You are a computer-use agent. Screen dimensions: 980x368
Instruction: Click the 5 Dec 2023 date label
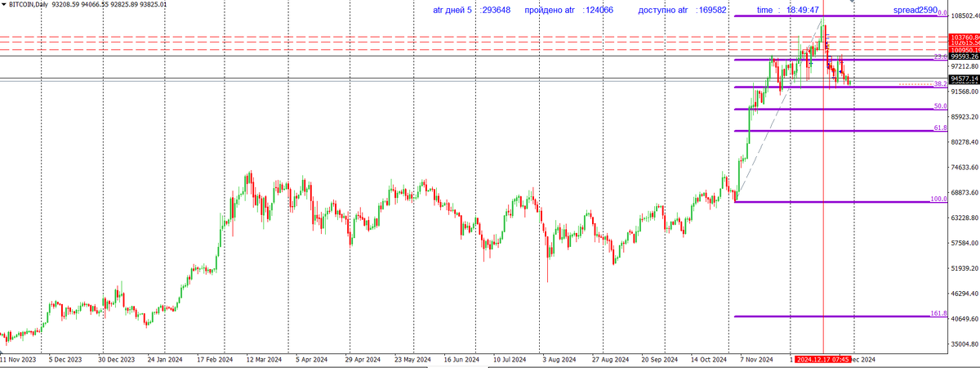pos(65,359)
